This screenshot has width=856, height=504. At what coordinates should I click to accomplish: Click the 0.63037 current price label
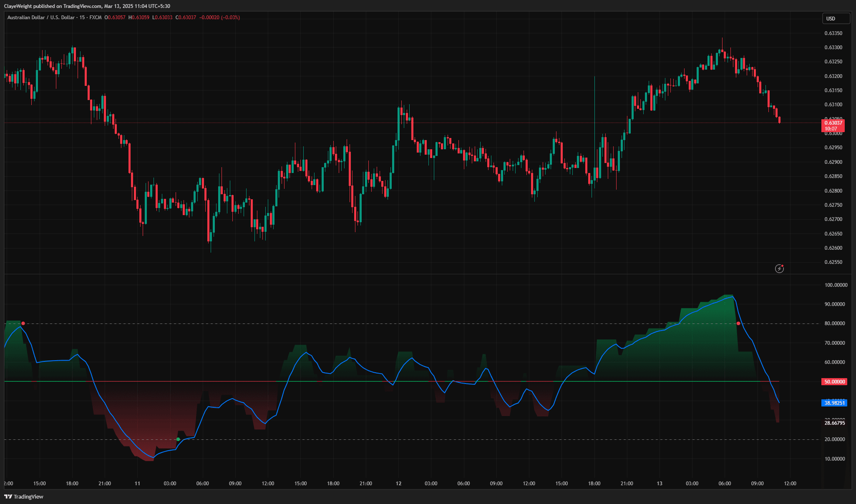(834, 123)
